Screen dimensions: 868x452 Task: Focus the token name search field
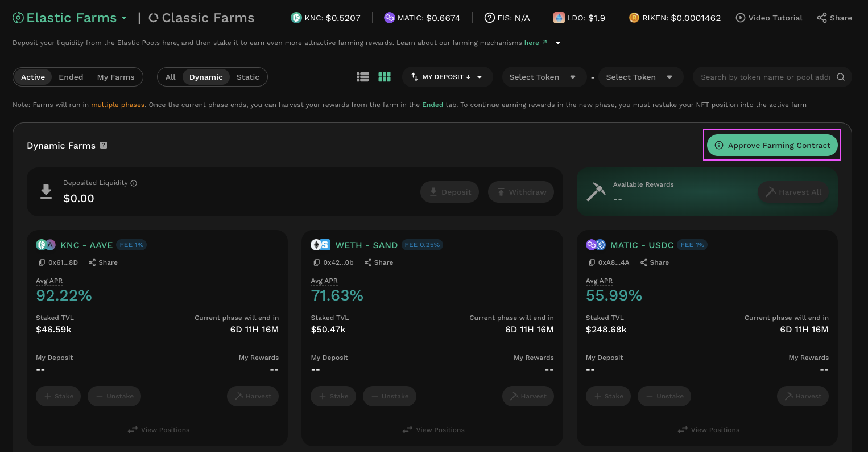tap(765, 77)
